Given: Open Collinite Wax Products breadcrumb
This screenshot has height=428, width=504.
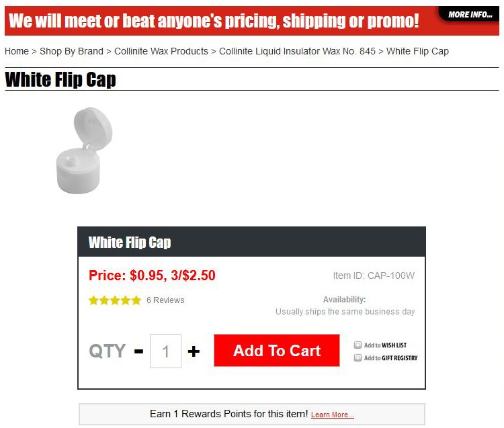Looking at the screenshot, I should point(161,51).
